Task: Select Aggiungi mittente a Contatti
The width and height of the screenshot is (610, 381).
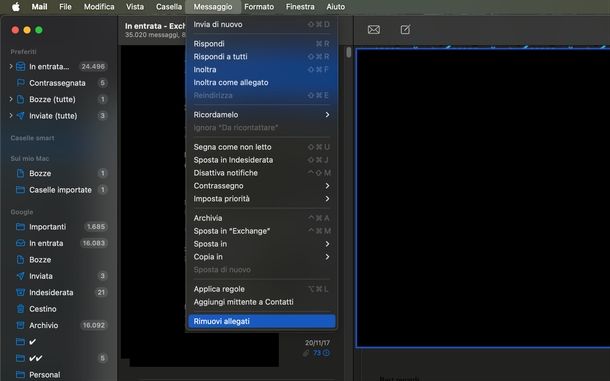Action: [261, 302]
